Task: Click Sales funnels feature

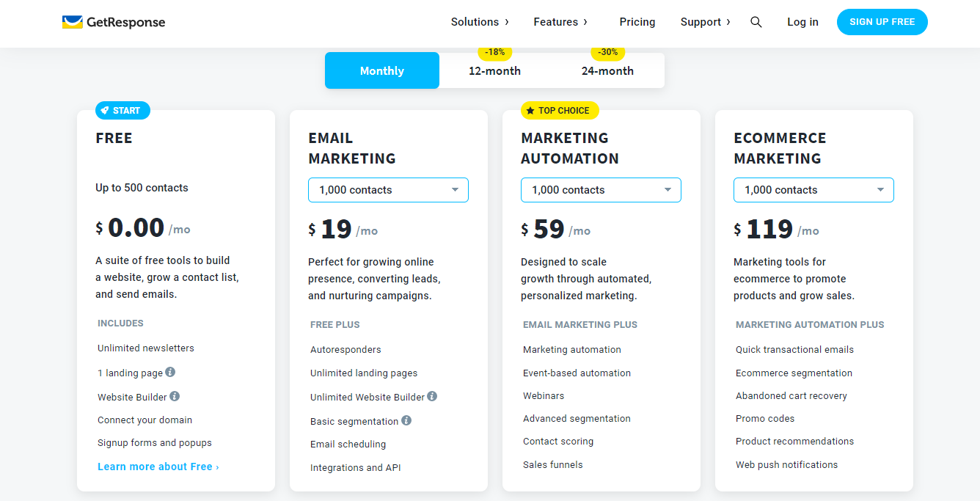Action: 553,465
